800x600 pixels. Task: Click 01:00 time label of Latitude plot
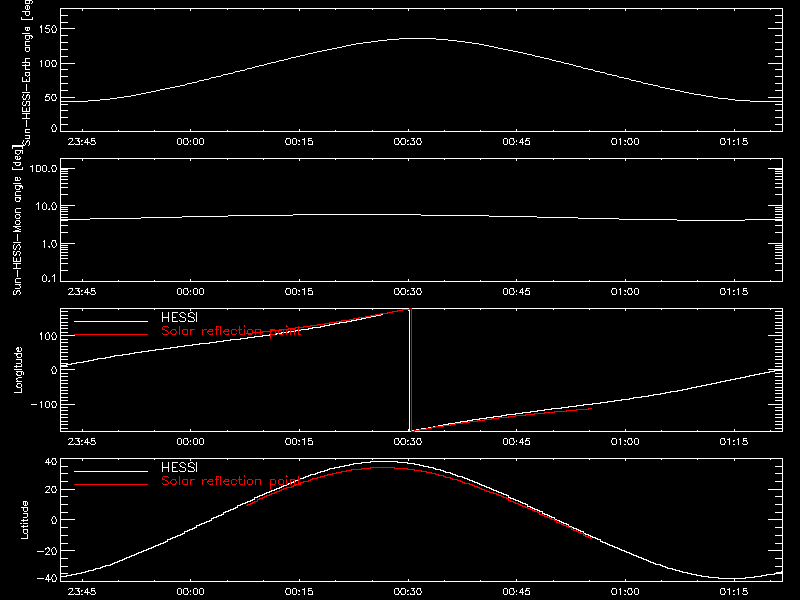[625, 591]
